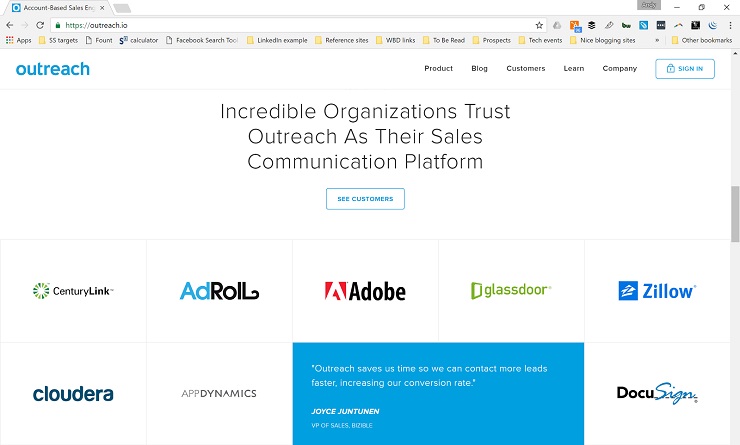This screenshot has width=740, height=445.
Task: Open the Facebook Search Tool bookmark
Action: (202, 40)
